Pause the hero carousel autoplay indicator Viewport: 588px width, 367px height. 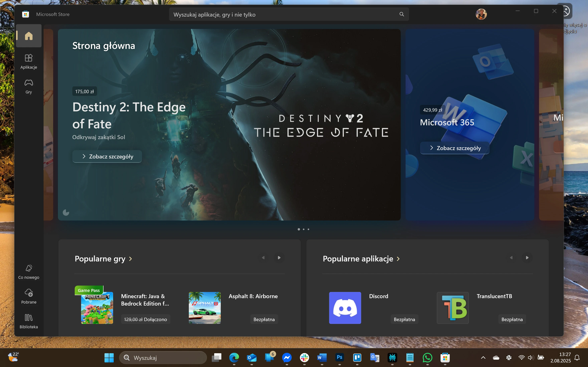[x=66, y=213]
